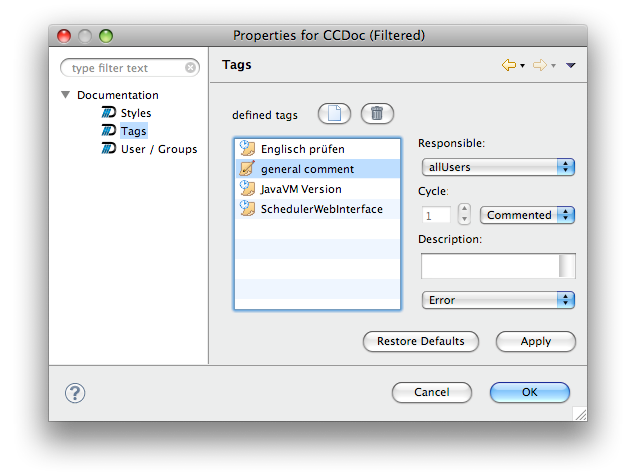The height and width of the screenshot is (476, 627).
Task: Select the JavaVM Version tag
Action: click(317, 189)
